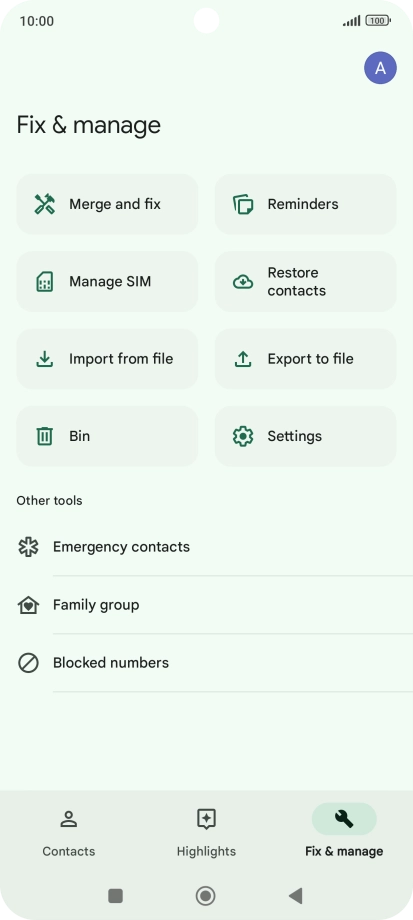Tap the Merge and fix tools icon

point(45,204)
